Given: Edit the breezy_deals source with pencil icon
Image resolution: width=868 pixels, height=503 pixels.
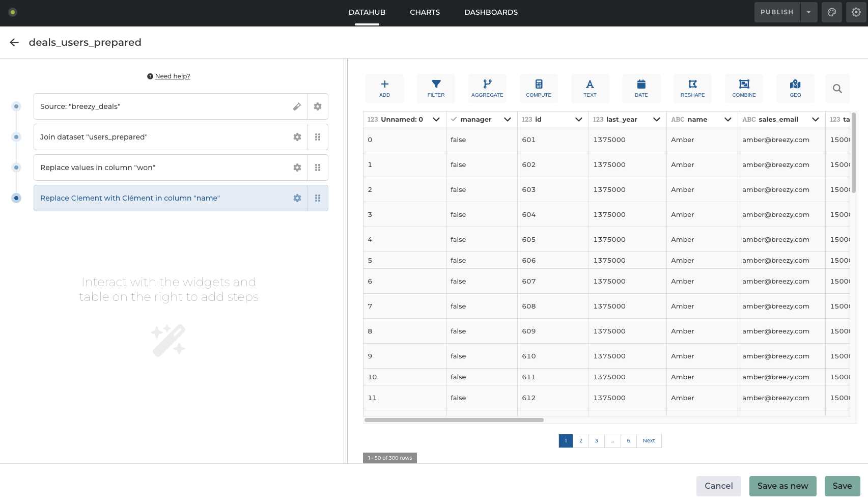Looking at the screenshot, I should (297, 106).
